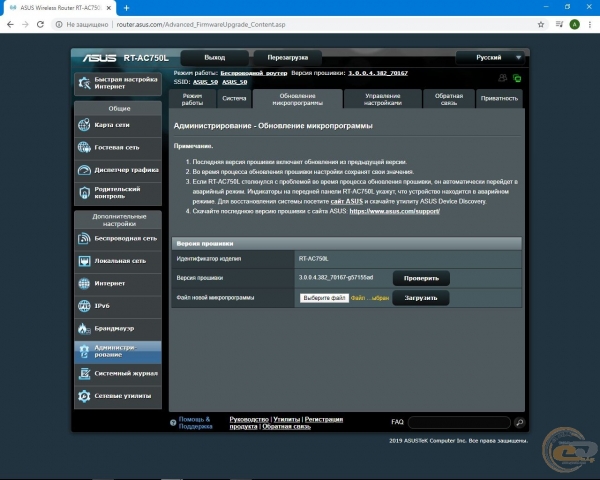Viewport: 600px width, 480px height.
Task: Select the ASUS Wireless Router browser tab
Action: tap(60, 8)
